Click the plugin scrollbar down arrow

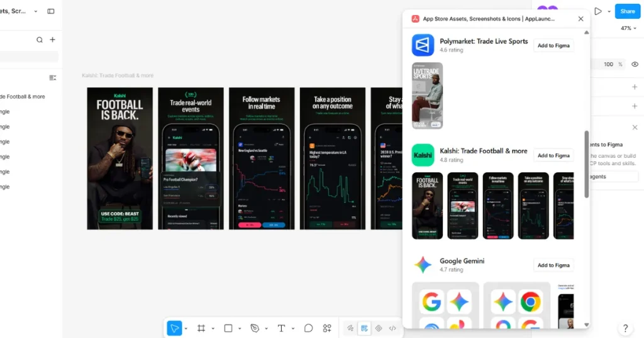pos(587,325)
